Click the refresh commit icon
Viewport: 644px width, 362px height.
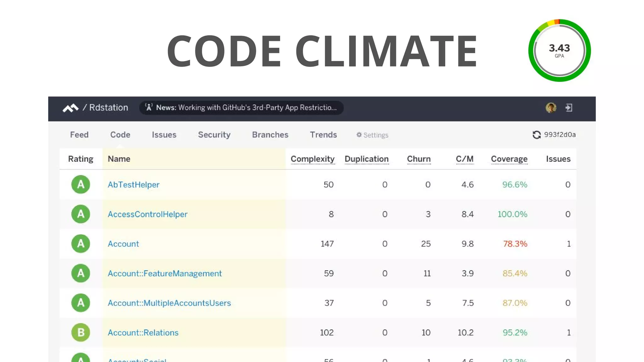coord(536,135)
